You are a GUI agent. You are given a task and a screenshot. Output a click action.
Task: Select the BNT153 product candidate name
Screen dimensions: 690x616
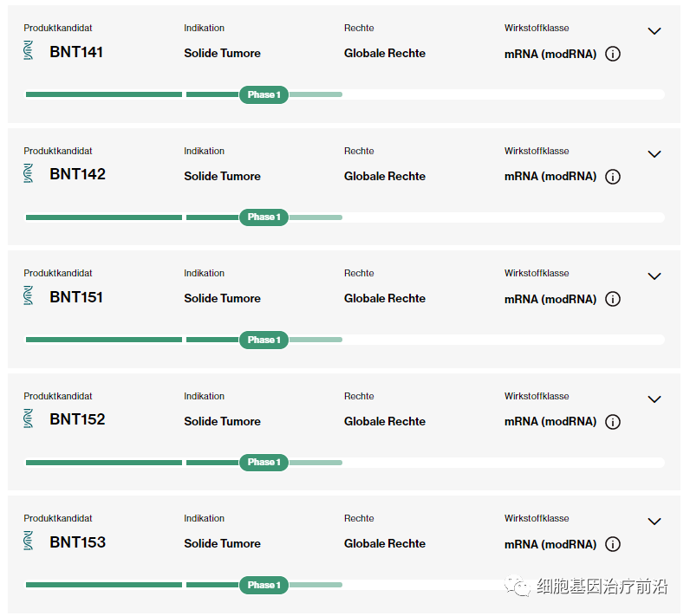[x=77, y=542]
